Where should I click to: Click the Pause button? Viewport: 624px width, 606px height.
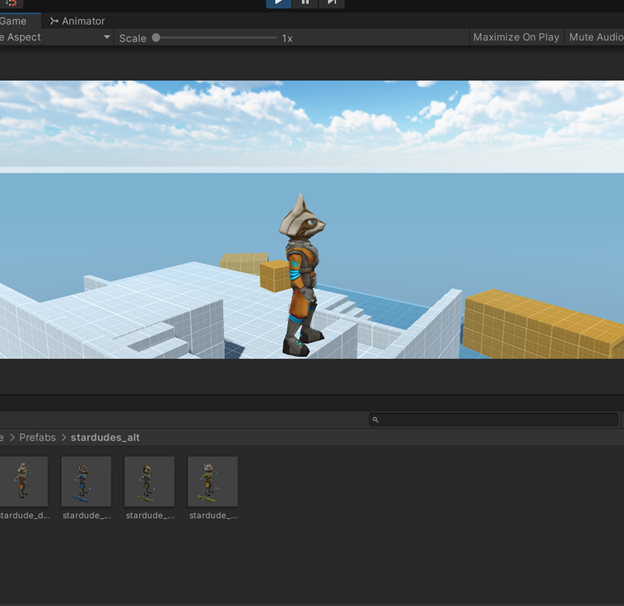(305, 3)
